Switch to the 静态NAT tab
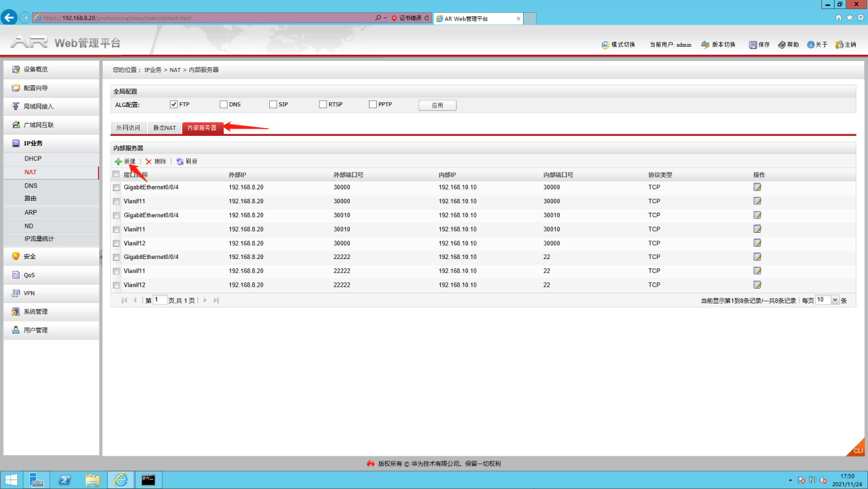Viewport: 868px width, 489px height. pyautogui.click(x=165, y=128)
